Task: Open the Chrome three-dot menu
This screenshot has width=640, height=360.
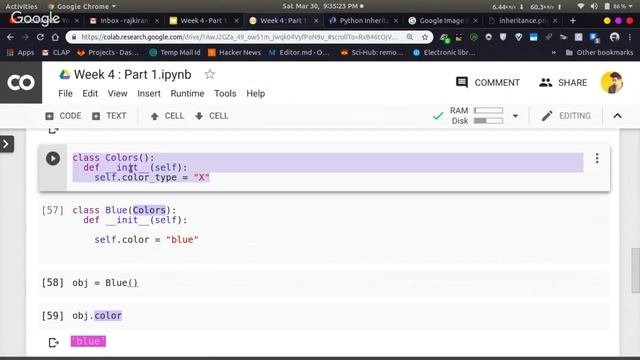Action: (x=630, y=37)
